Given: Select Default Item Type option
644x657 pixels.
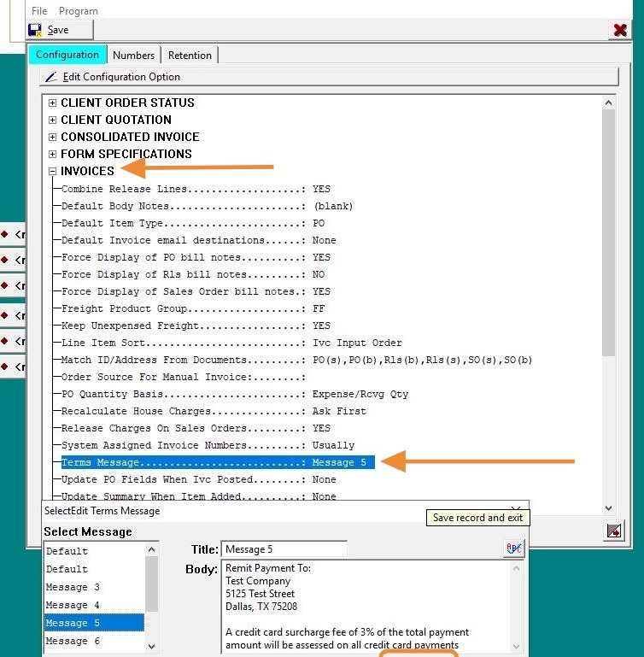Looking at the screenshot, I should tap(193, 223).
